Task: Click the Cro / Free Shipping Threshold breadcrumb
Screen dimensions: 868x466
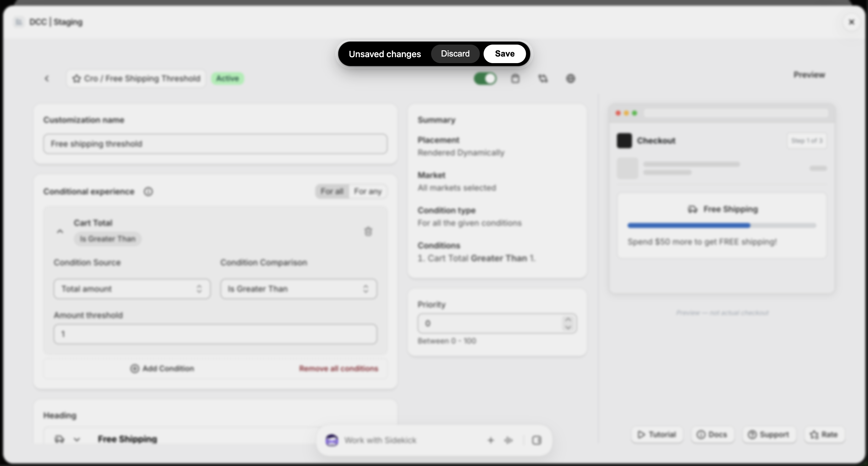Action: click(x=136, y=79)
